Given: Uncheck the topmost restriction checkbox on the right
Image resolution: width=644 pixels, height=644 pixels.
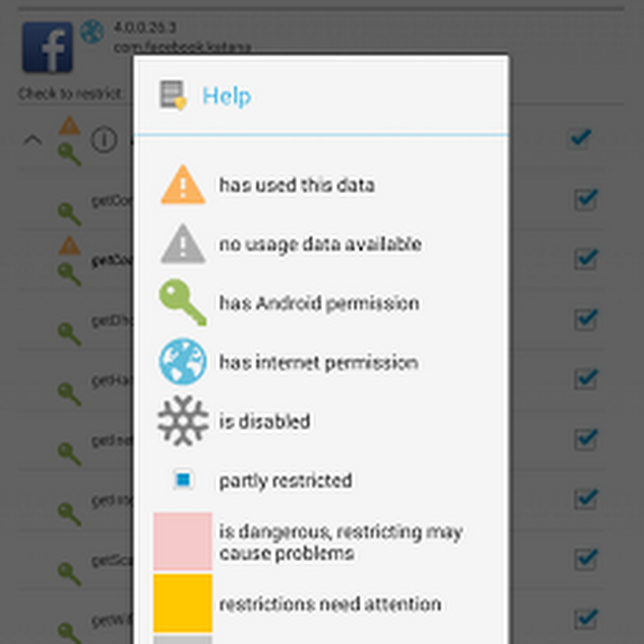Looking at the screenshot, I should point(580,137).
